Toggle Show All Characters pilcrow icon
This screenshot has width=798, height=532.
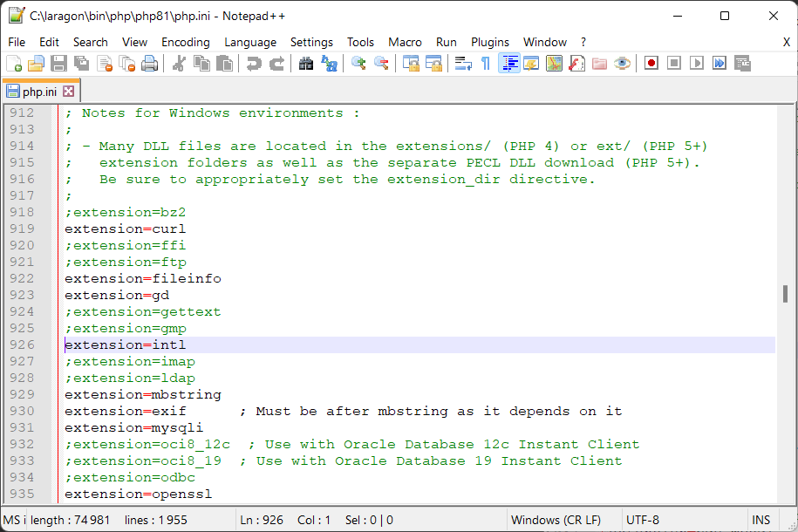click(486, 64)
